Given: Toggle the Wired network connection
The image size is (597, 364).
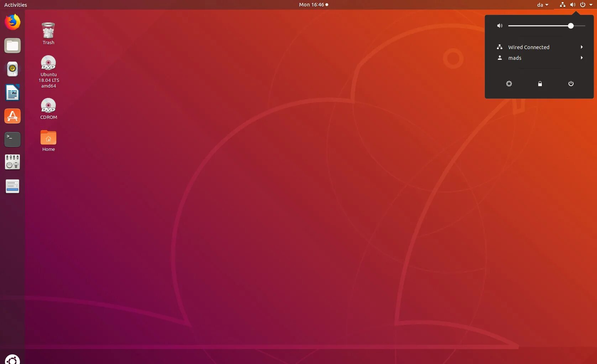Looking at the screenshot, I should tap(529, 47).
